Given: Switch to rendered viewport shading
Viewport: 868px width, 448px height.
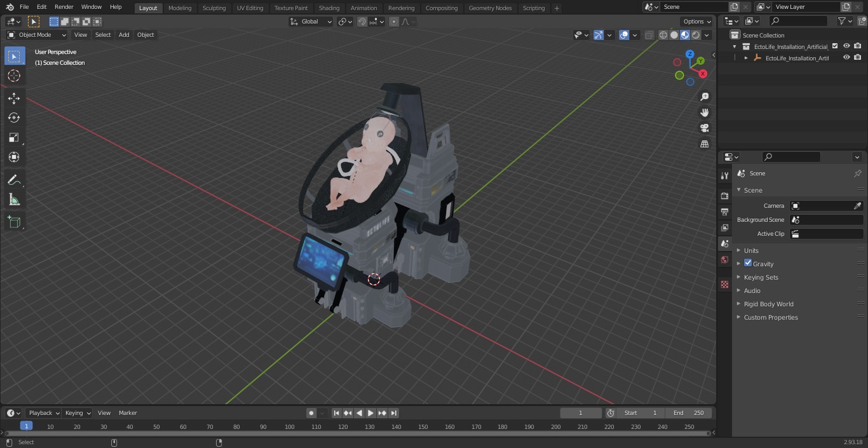Looking at the screenshot, I should 696,35.
